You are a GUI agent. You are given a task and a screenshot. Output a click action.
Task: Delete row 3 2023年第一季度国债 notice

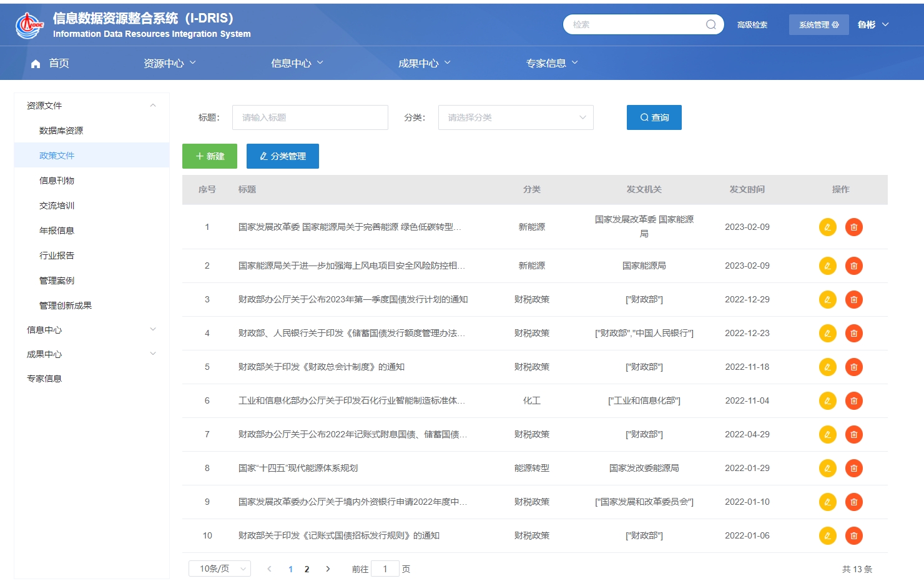pos(853,299)
